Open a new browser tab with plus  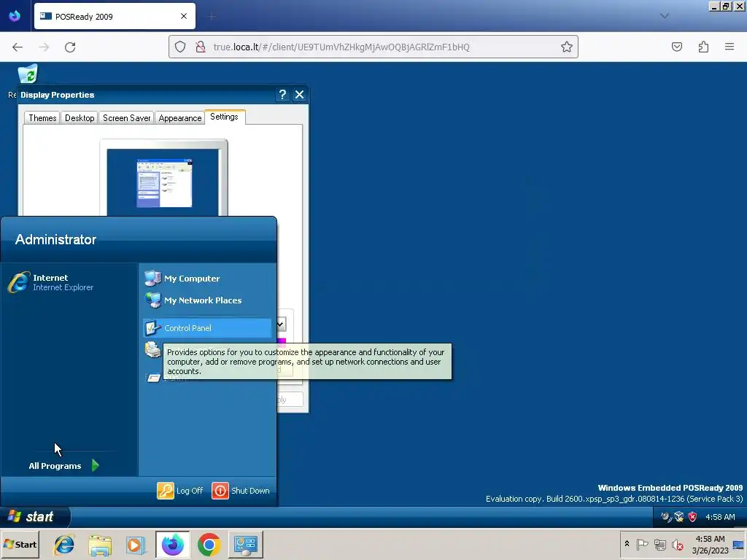click(212, 17)
